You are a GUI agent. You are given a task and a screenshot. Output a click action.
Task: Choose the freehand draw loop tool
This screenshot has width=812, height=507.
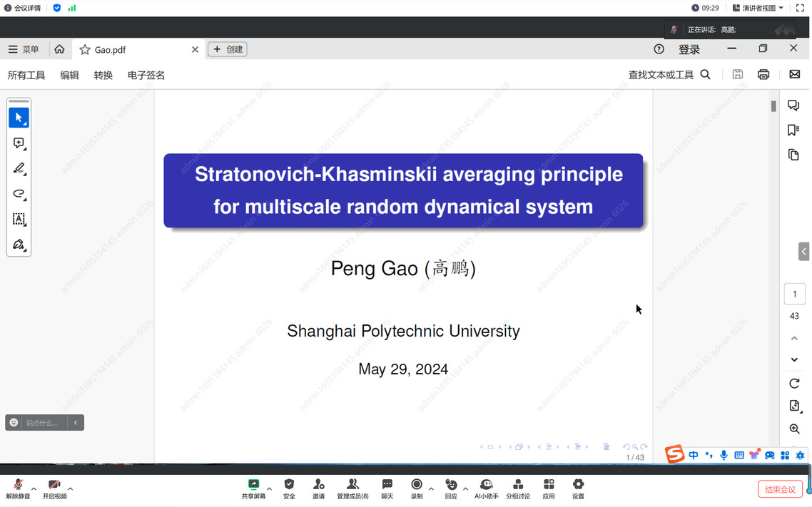click(19, 194)
